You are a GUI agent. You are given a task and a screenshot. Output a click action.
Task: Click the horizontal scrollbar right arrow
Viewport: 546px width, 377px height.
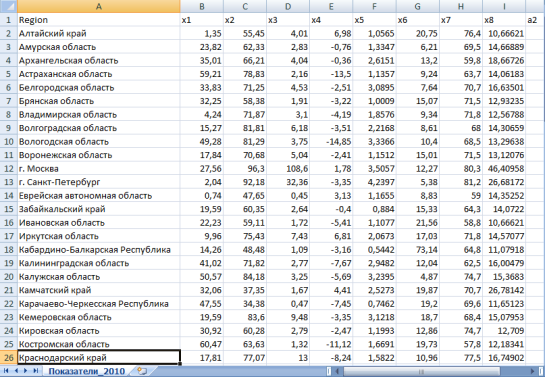pos(533,371)
